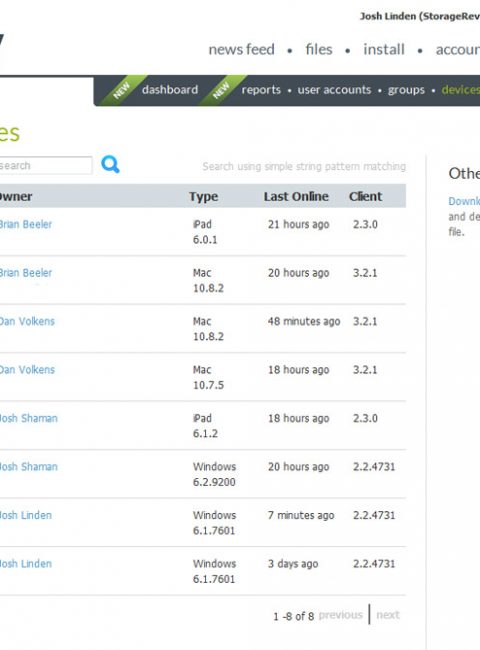The image size is (480, 650).
Task: Click the next page link
Action: (x=388, y=615)
